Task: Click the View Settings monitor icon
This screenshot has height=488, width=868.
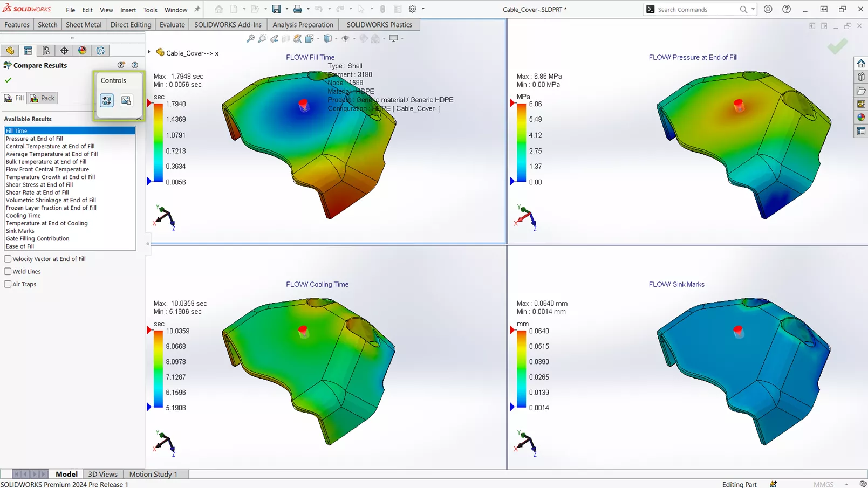Action: coord(394,38)
